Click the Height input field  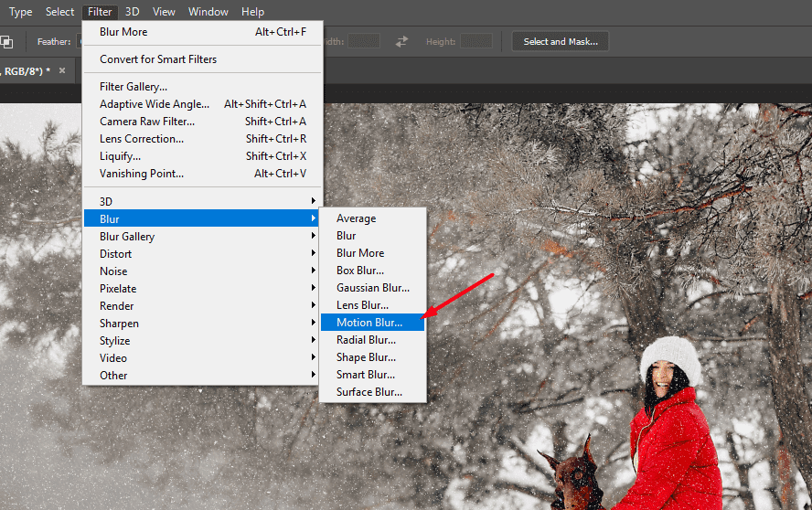pyautogui.click(x=475, y=41)
